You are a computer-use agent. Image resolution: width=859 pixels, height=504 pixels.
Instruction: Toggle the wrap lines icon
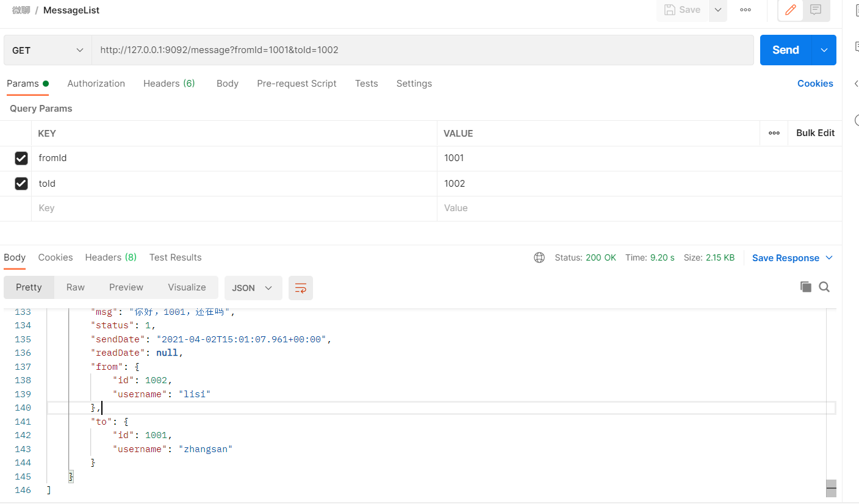point(301,288)
